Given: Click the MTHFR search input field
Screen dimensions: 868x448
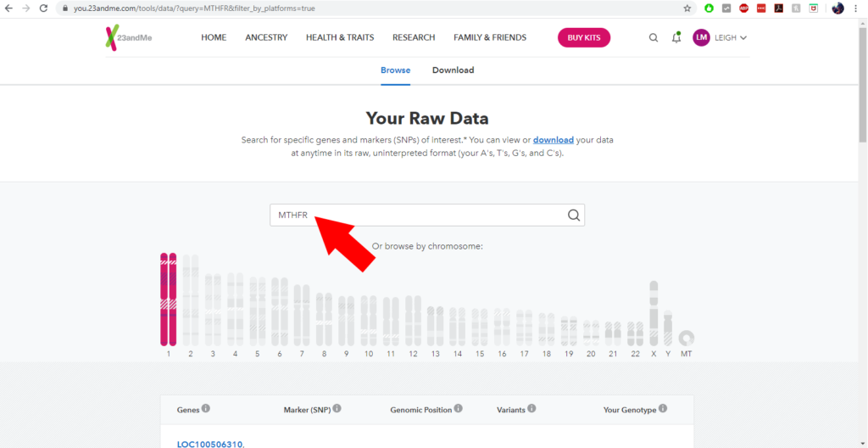Looking at the screenshot, I should [427, 216].
